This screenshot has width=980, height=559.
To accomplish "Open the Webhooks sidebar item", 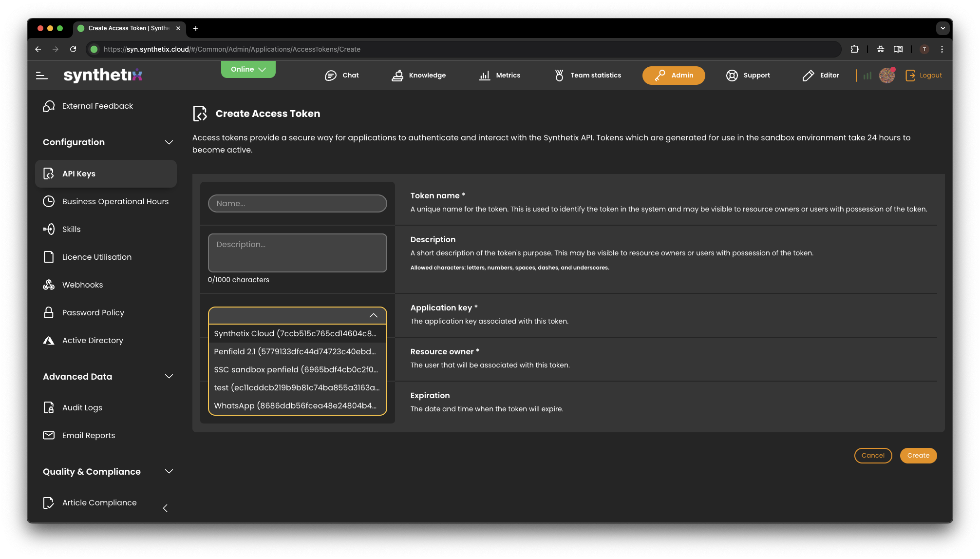I will tap(82, 285).
